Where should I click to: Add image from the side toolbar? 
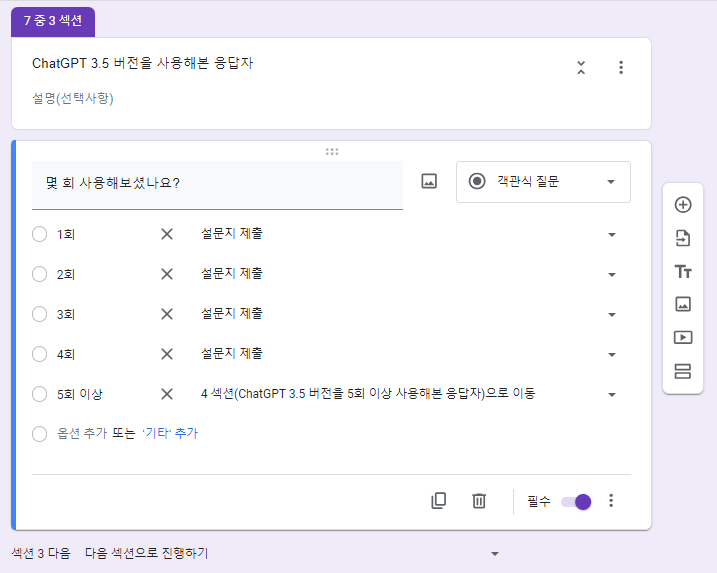(x=683, y=304)
